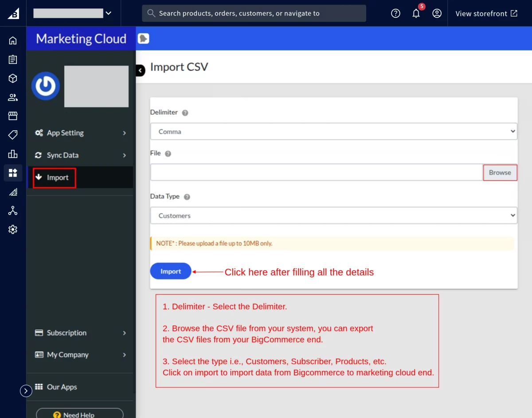Click the magnifier icon in search bar
The image size is (532, 418).
(x=151, y=13)
